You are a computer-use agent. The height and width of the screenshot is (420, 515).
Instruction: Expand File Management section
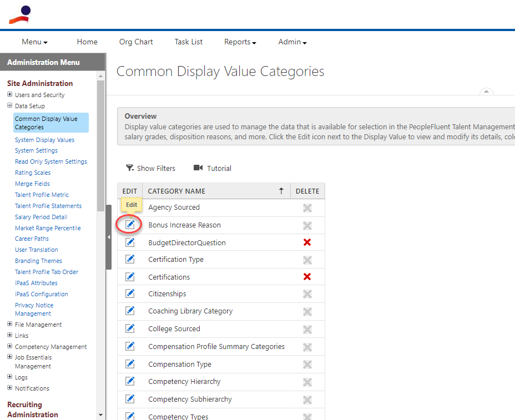point(10,324)
